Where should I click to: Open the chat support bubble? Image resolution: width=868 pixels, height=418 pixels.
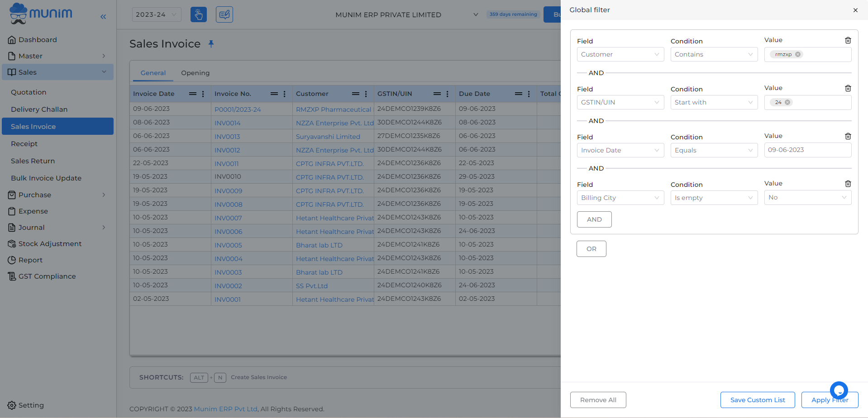click(839, 390)
